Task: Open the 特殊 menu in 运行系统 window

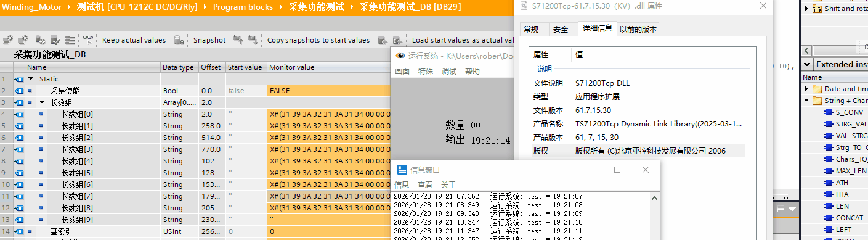Action: (x=426, y=71)
